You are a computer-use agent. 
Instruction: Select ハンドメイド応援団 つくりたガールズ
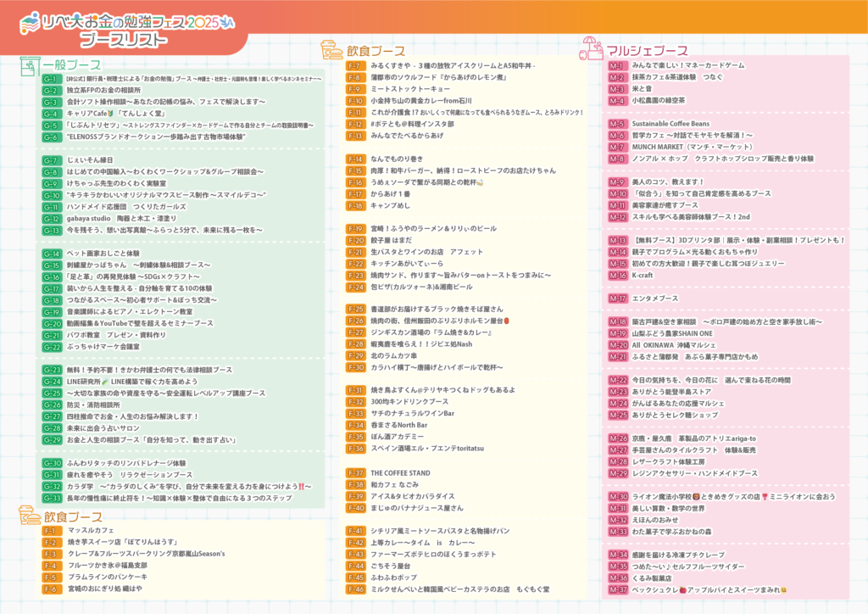point(114,207)
